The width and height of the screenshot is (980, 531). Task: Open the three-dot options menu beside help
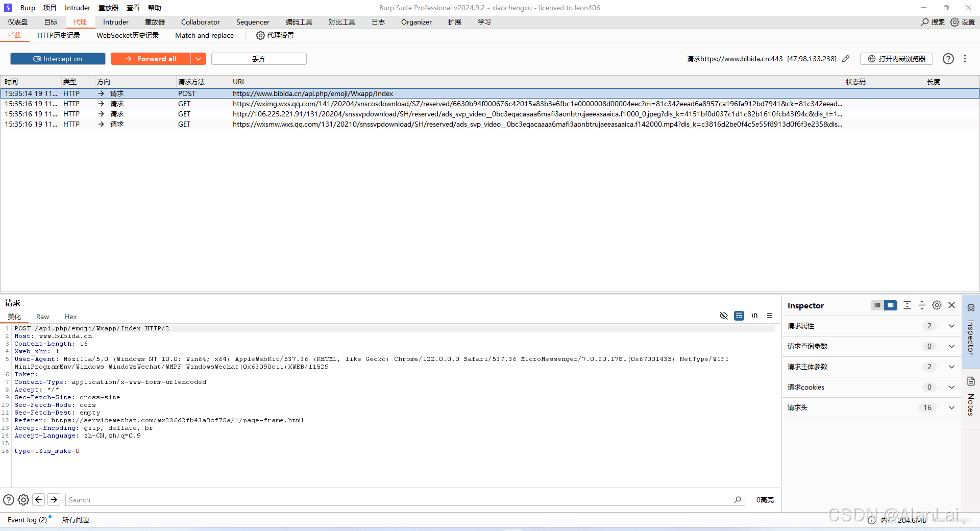pos(965,59)
